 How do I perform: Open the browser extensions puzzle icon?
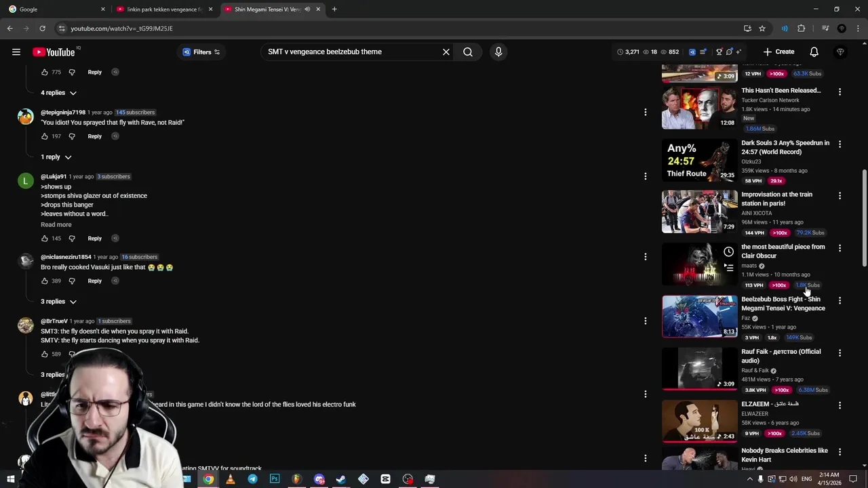pos(801,28)
